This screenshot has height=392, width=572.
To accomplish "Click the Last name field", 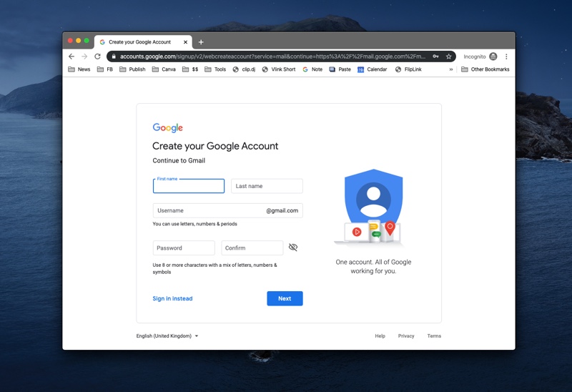I will (x=267, y=186).
